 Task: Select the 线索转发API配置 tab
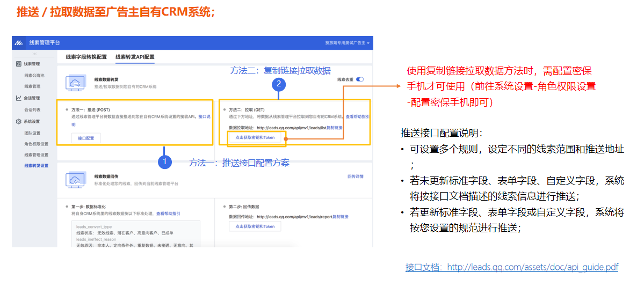(135, 57)
